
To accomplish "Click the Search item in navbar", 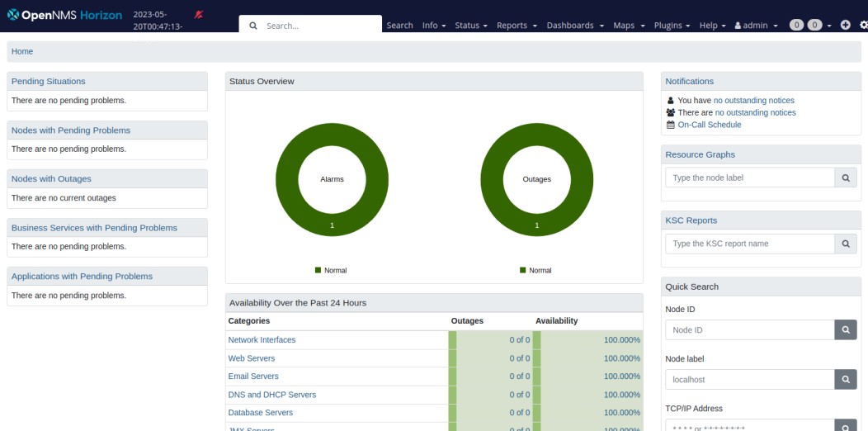I will pos(399,26).
